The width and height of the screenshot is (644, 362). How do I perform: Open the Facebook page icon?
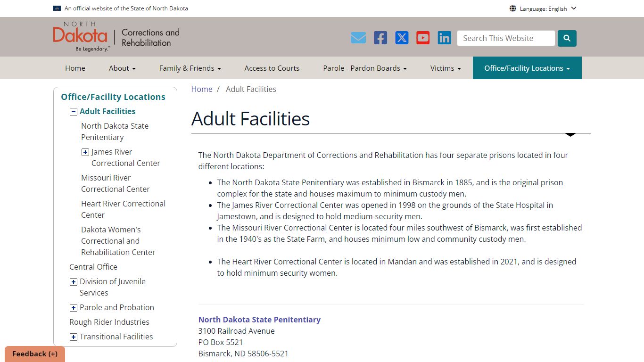[380, 38]
